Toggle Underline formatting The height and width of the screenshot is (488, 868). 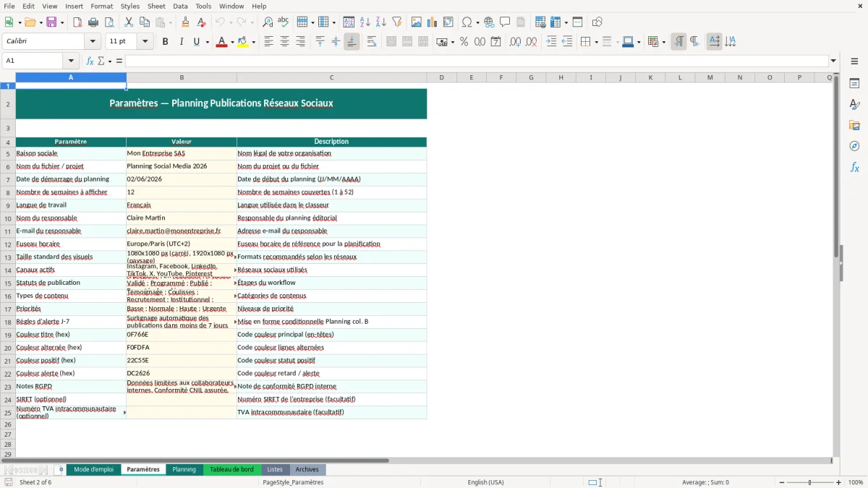coord(196,42)
